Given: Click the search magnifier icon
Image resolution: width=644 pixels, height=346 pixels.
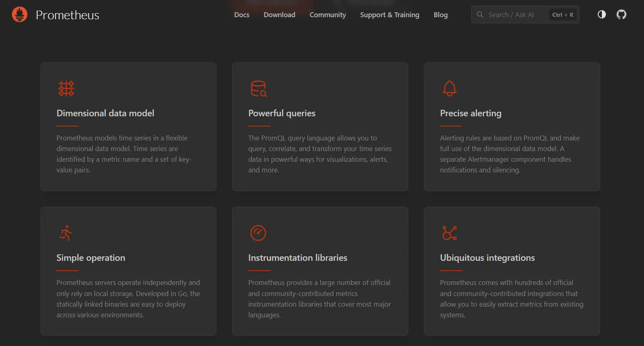Looking at the screenshot, I should click(480, 15).
